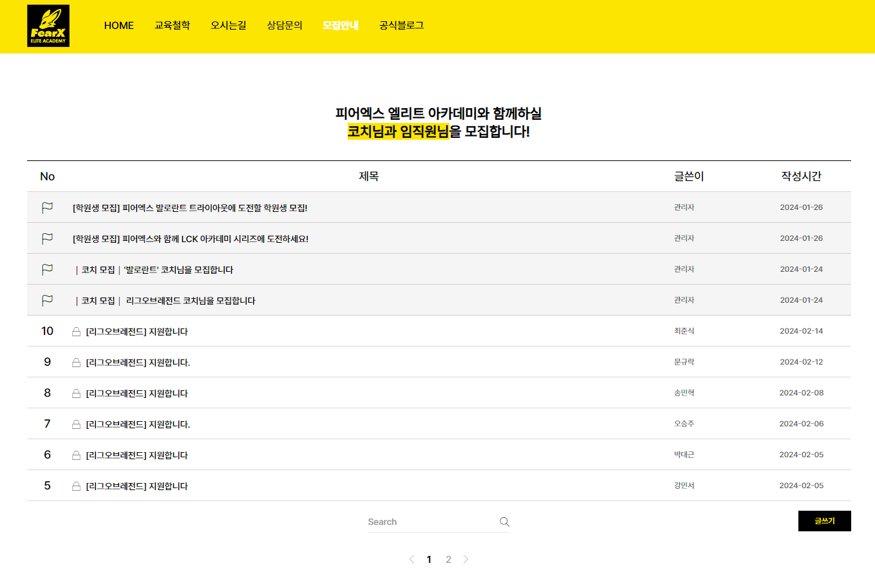Open post 9 by 문규락

tap(138, 363)
